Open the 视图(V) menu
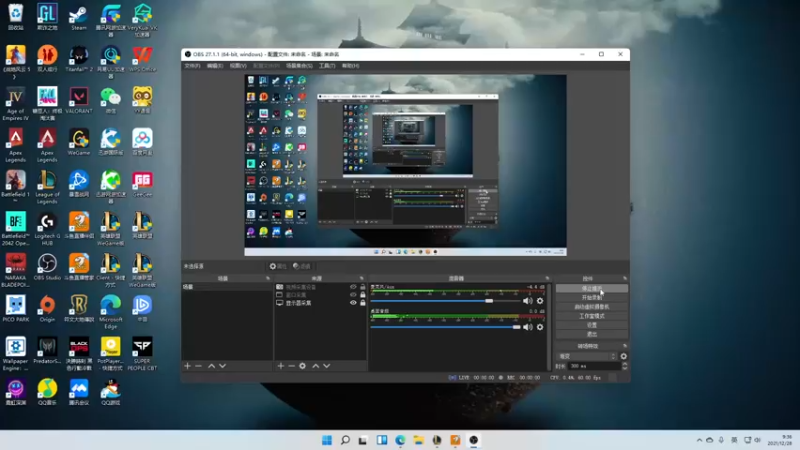The image size is (800, 450). 238,66
